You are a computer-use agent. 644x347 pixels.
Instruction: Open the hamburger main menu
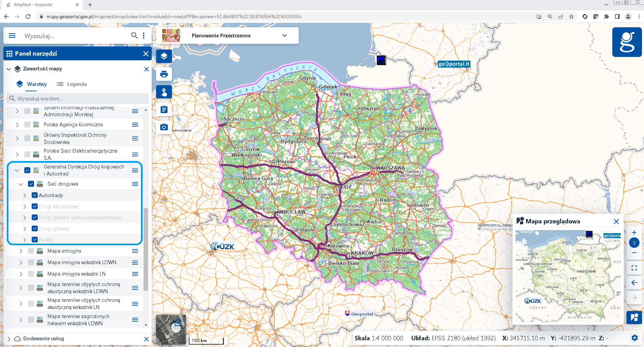tap(12, 36)
